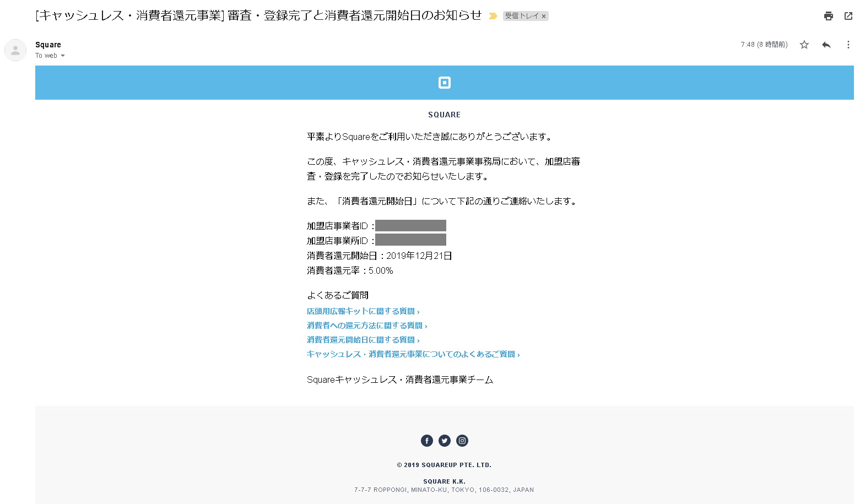Click the reply arrow icon
The height and width of the screenshot is (504, 860).
[826, 45]
